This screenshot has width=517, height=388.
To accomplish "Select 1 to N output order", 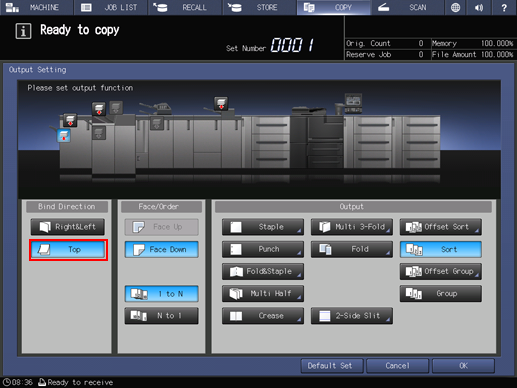I will (x=162, y=294).
